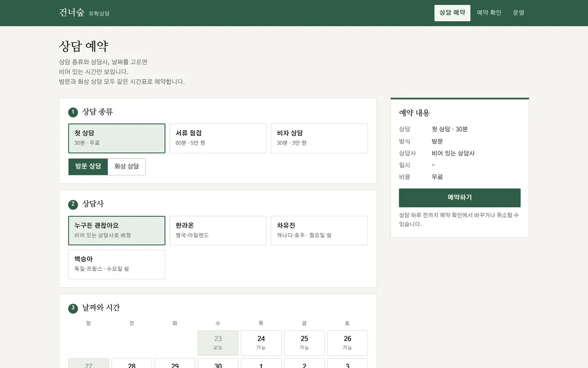Click the 금 weekday column header
The image size is (588, 368).
point(304,323)
